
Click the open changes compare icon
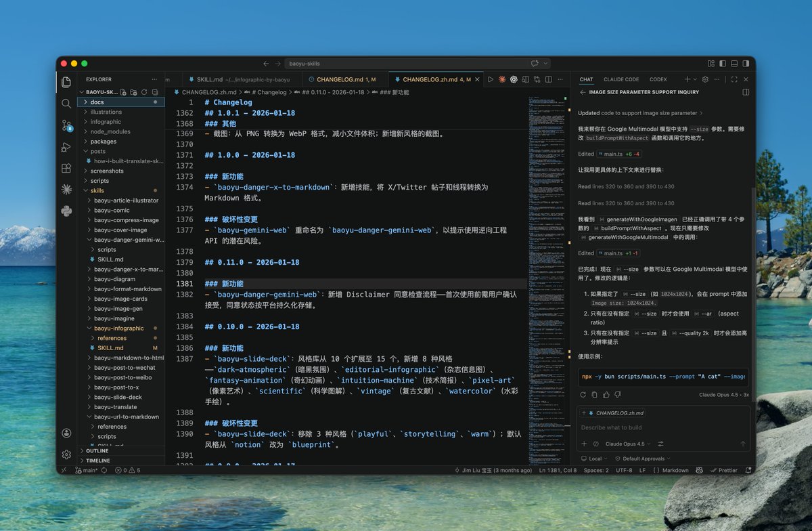(x=537, y=79)
